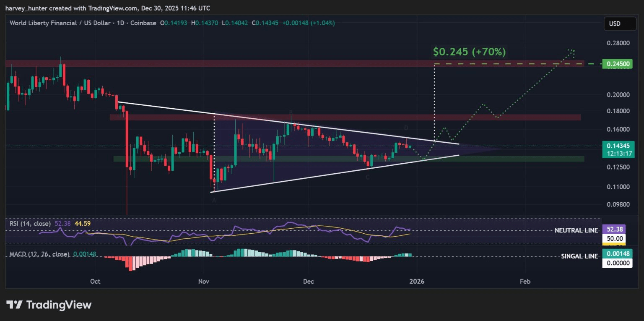Select the MACD (12, 26, close) indicator legend

coord(39,254)
